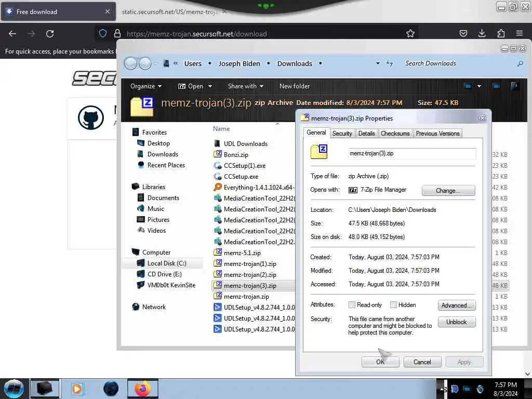Switch to Free download browser tab
The image size is (532, 399).
(58, 11)
